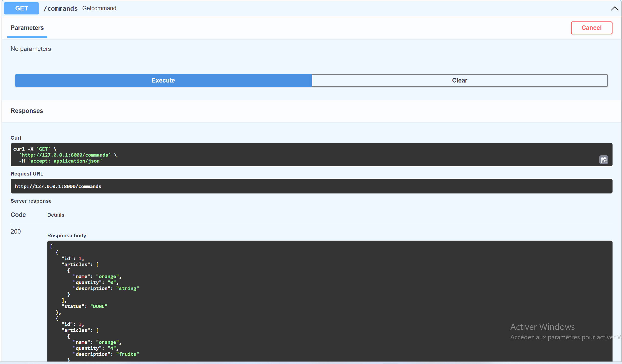Viewport: 622px width, 364px height.
Task: Click the Details column header
Action: tap(56, 215)
